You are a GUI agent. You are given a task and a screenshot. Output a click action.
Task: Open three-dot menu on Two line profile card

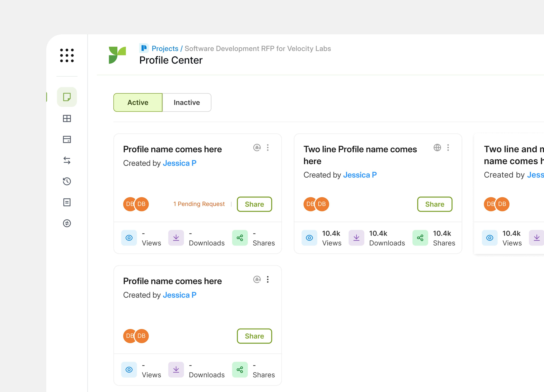[448, 147]
